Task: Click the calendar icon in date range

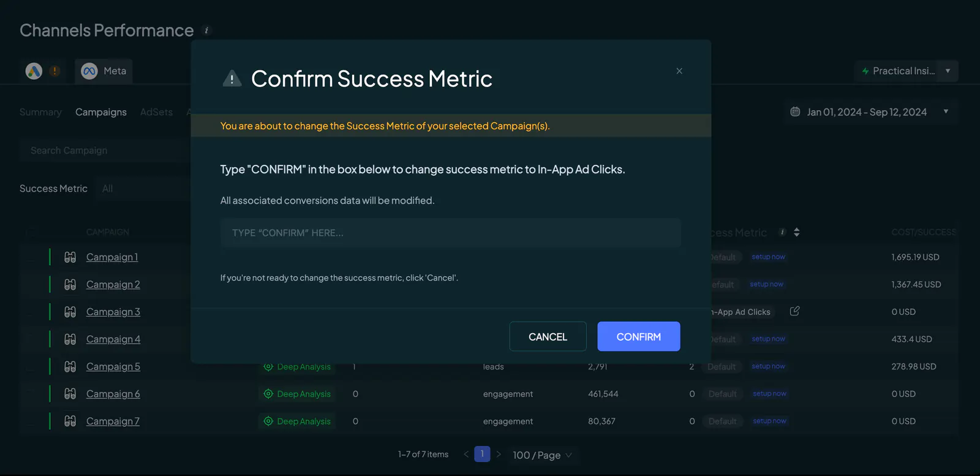Action: point(795,111)
